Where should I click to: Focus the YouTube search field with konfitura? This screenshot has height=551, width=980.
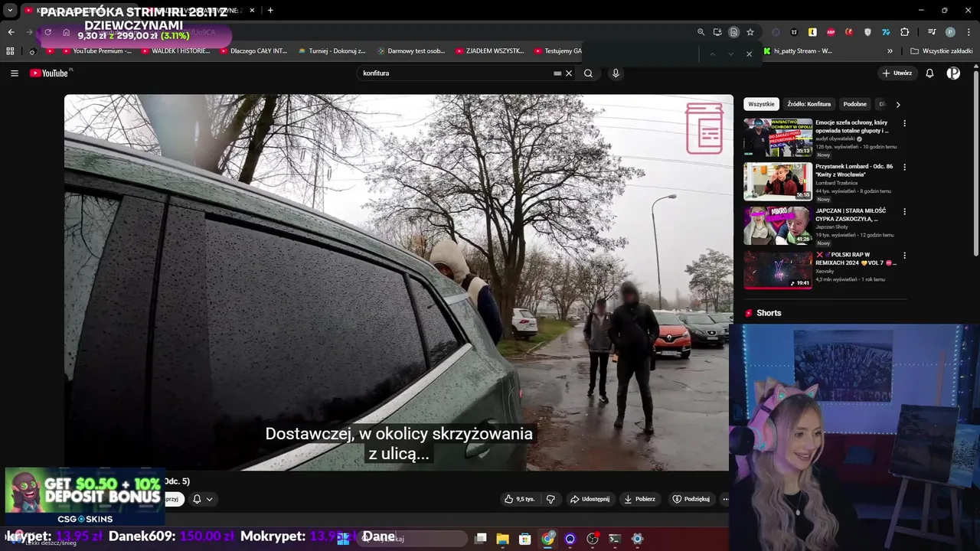tap(467, 73)
